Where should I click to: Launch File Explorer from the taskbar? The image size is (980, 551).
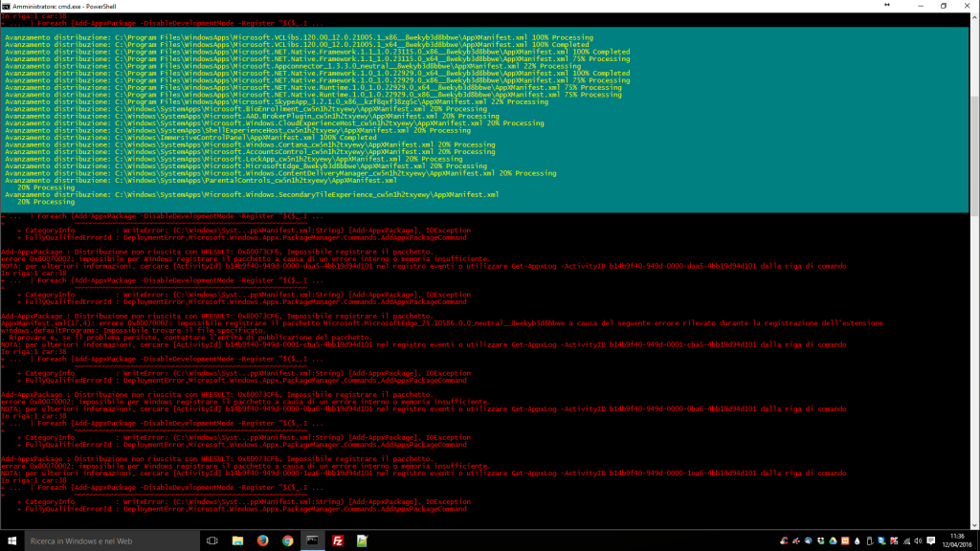[x=238, y=540]
